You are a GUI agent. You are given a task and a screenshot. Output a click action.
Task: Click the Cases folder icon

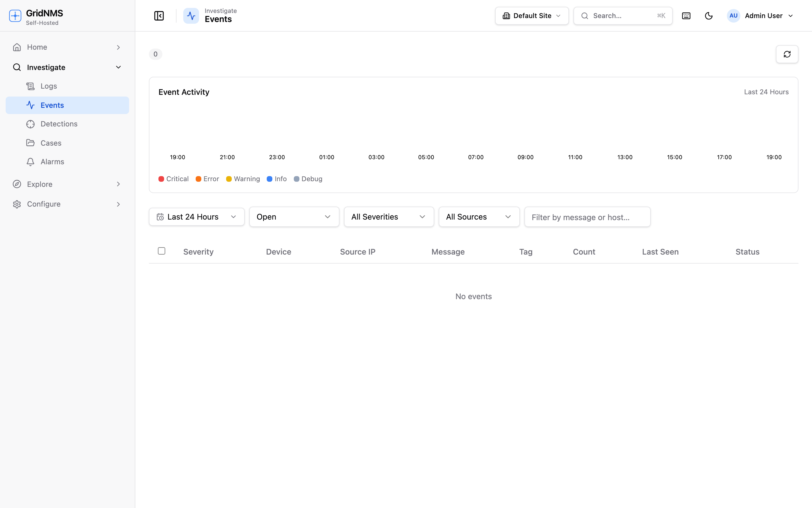(x=30, y=143)
